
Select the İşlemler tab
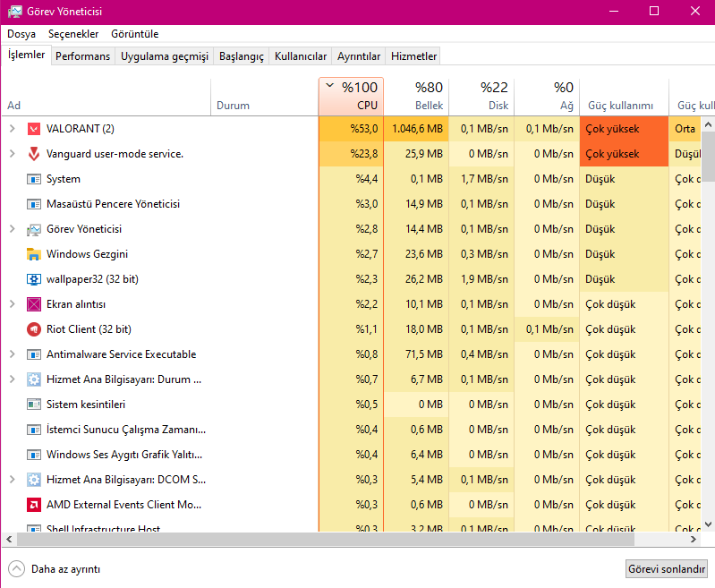tap(27, 55)
